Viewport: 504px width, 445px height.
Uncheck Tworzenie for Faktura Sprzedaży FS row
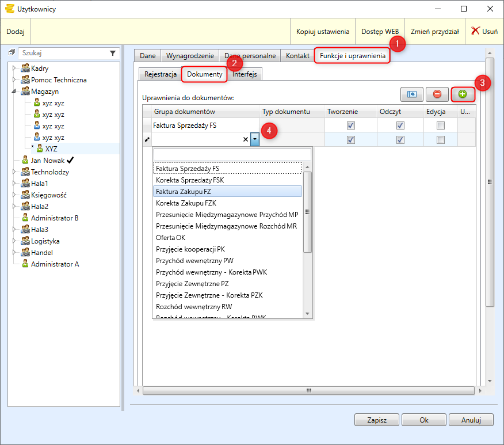coord(351,125)
